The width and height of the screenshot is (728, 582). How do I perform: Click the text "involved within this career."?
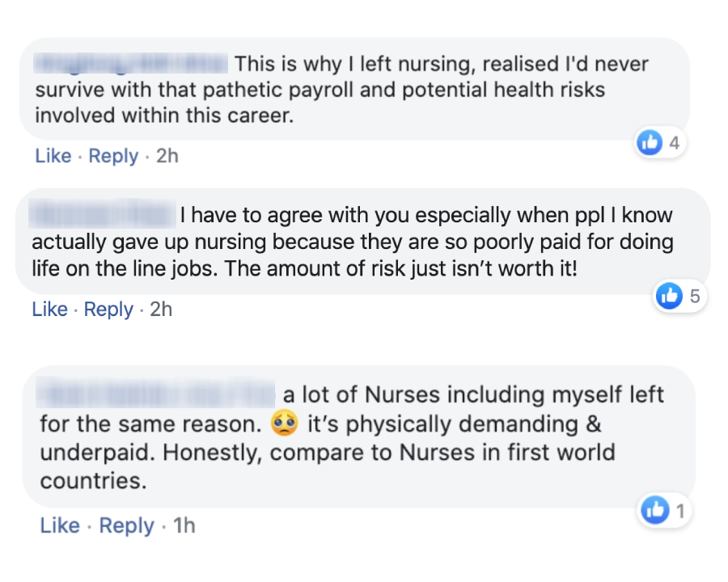[x=162, y=115]
